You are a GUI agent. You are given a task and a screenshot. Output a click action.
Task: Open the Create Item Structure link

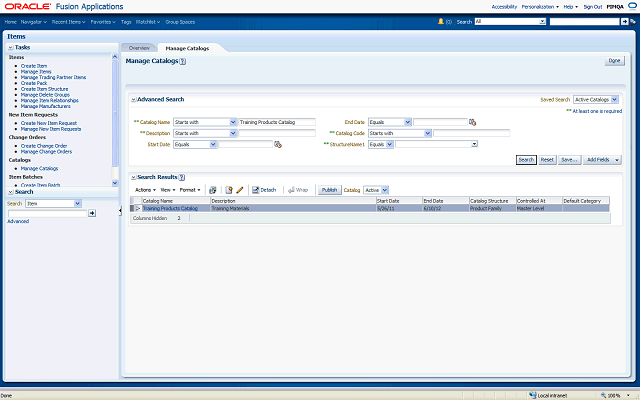[x=45, y=88]
